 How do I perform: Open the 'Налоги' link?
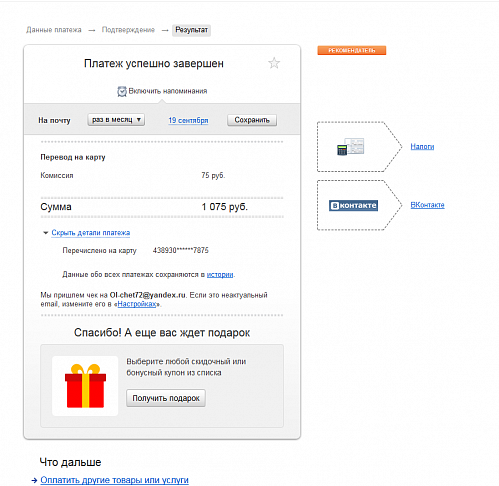coord(422,146)
